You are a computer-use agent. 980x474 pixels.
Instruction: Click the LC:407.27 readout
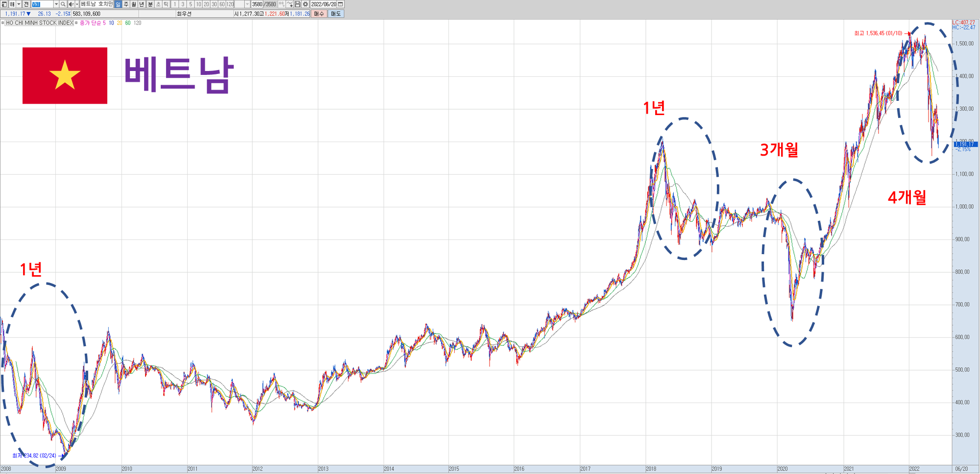[x=964, y=23]
